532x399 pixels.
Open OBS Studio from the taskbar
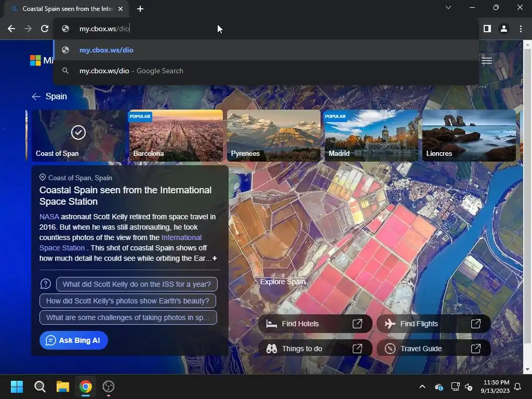109,387
